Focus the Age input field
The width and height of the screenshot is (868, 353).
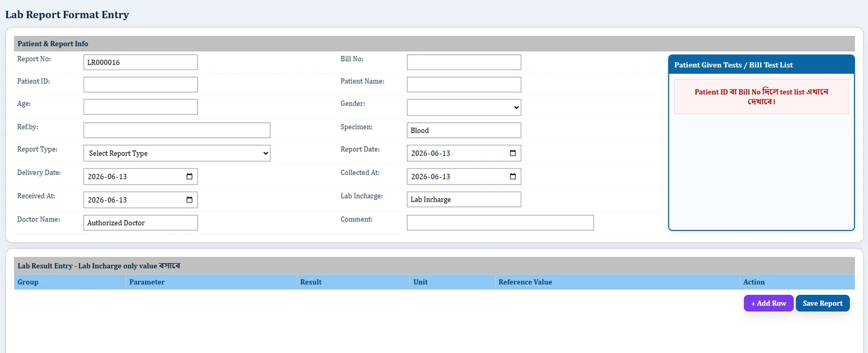tap(141, 107)
